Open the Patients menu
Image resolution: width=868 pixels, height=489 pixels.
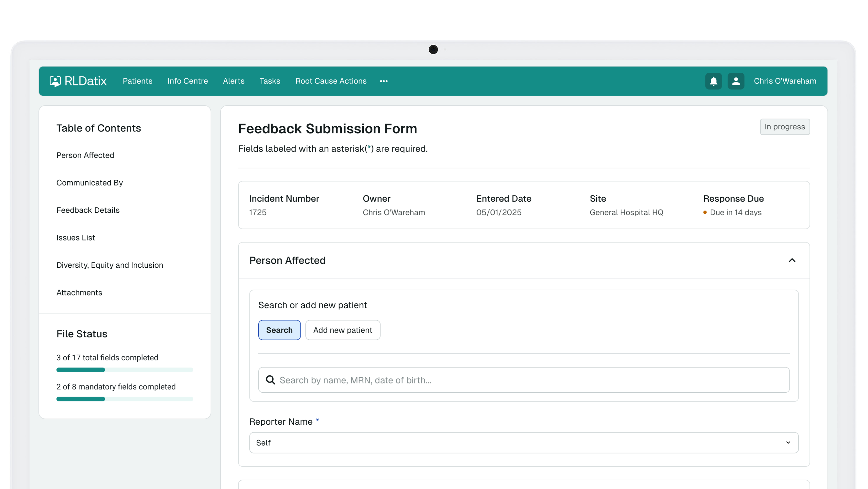[x=137, y=81]
